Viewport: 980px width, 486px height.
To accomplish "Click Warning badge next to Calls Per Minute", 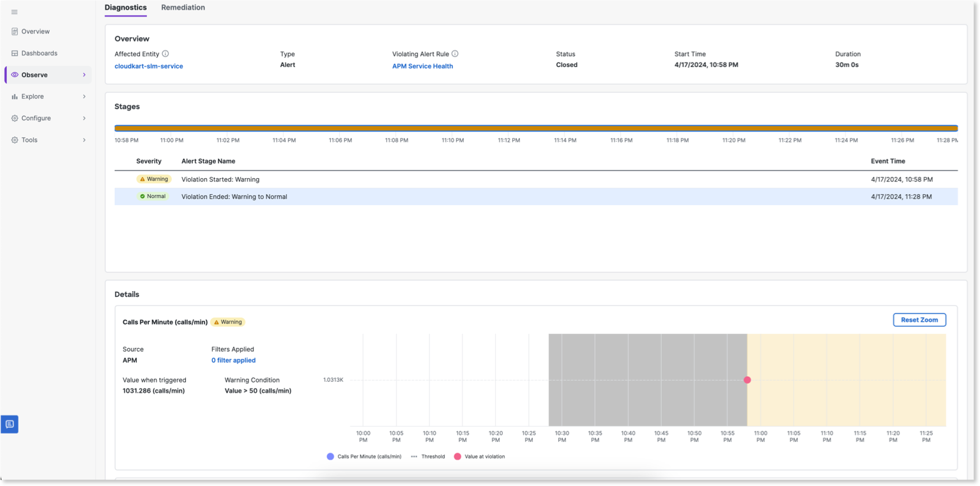I will tap(228, 323).
